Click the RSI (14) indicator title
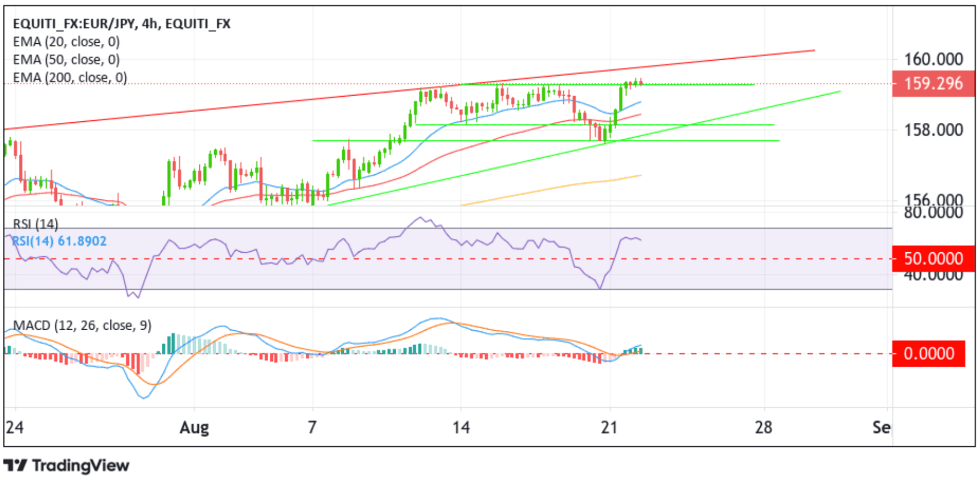980x484 pixels. (x=35, y=224)
